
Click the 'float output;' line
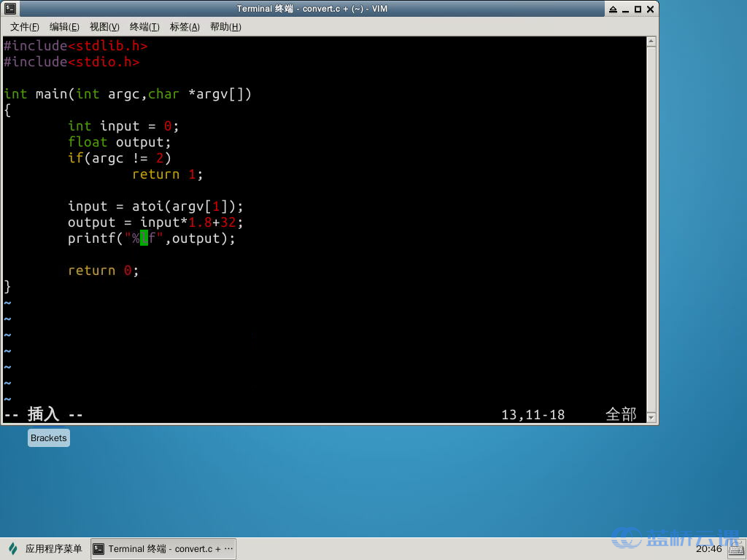tap(119, 142)
